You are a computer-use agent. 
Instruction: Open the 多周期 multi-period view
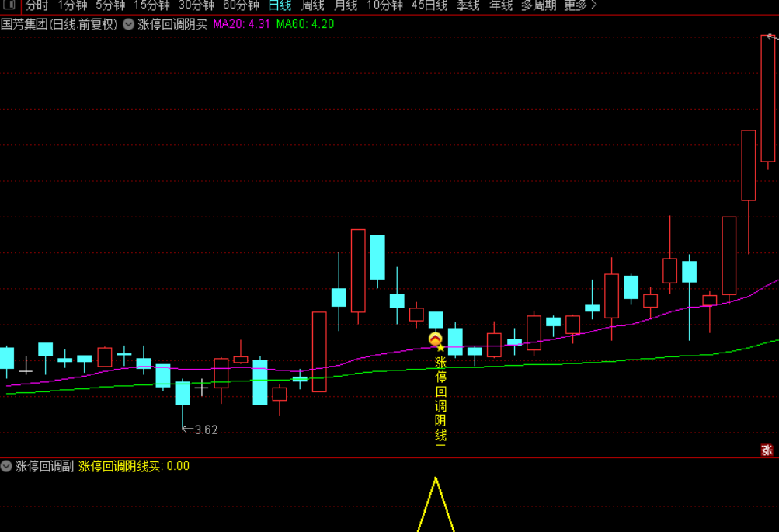click(539, 6)
